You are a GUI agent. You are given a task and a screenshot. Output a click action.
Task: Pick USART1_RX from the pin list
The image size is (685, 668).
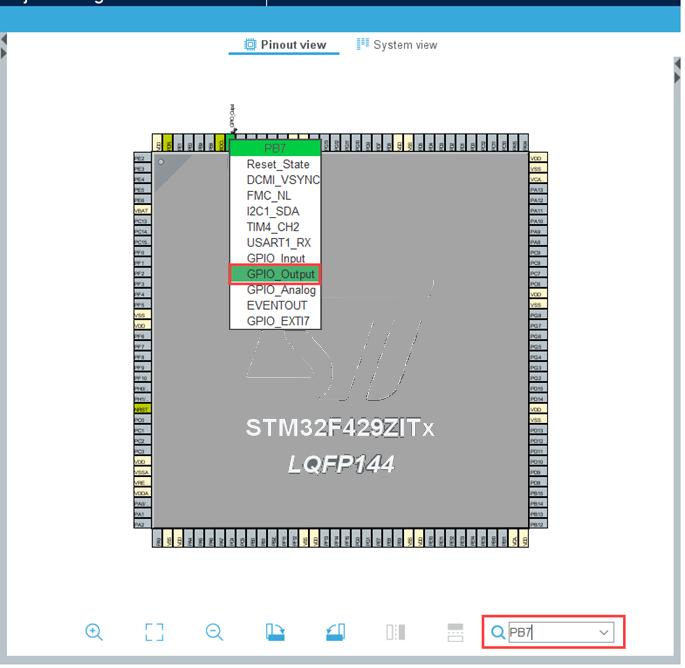278,243
